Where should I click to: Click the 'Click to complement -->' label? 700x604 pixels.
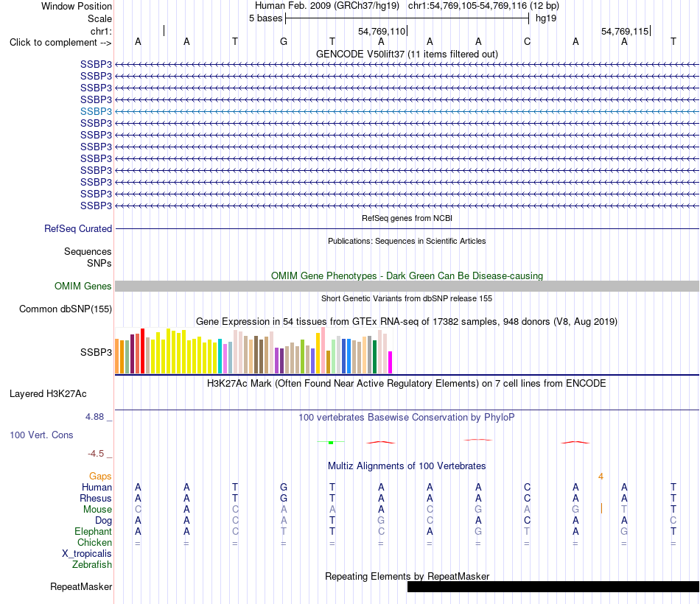[60, 43]
